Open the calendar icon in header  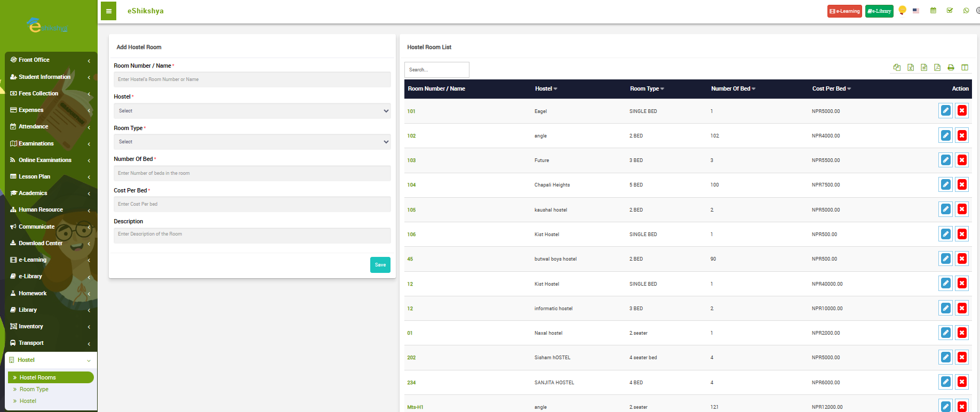tap(933, 11)
